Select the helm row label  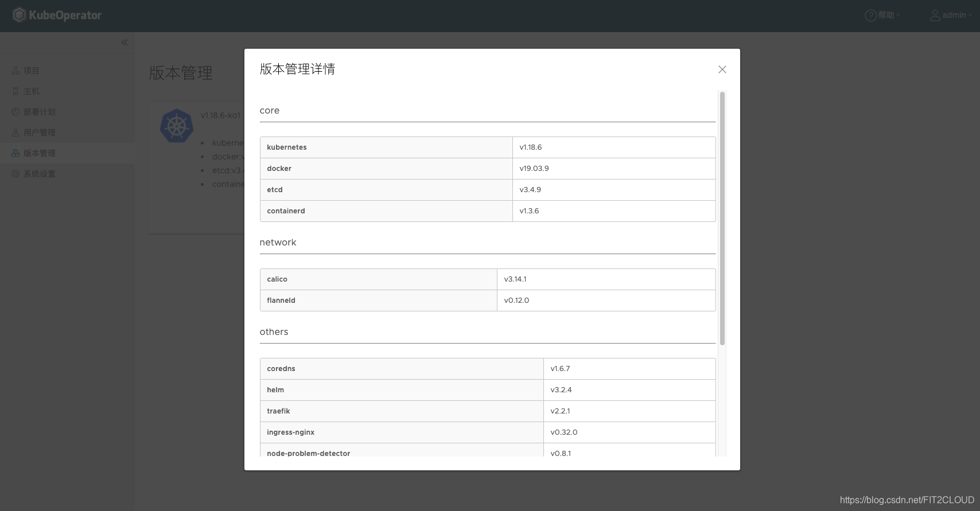275,390
